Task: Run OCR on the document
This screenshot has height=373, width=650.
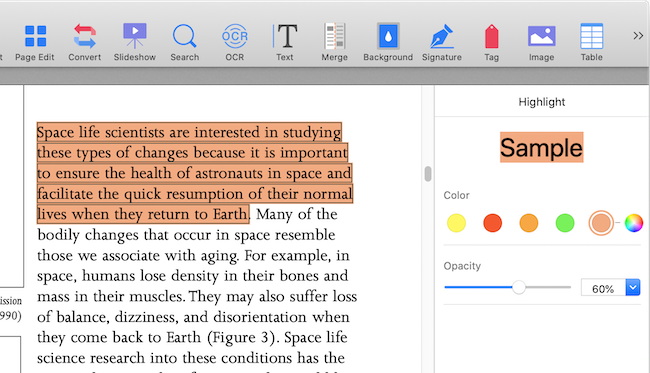Action: [x=235, y=43]
